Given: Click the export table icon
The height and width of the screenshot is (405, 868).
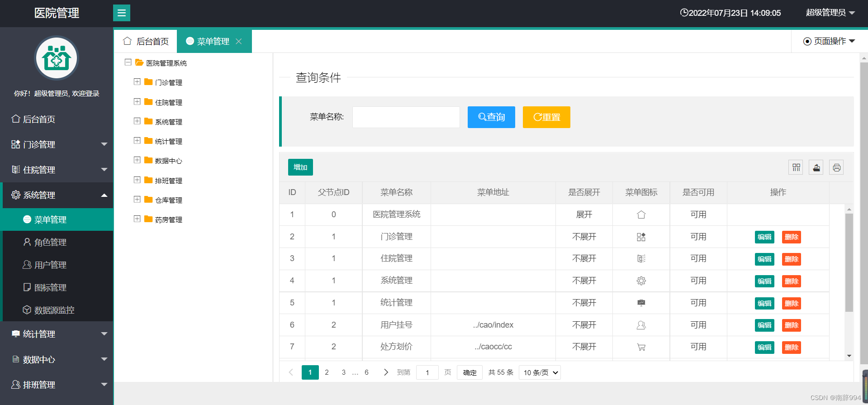Looking at the screenshot, I should 816,167.
